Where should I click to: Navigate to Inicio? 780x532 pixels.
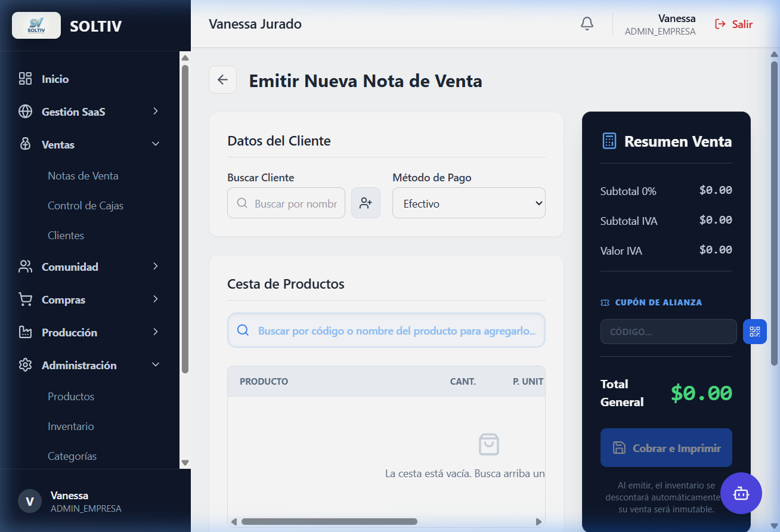pos(55,79)
